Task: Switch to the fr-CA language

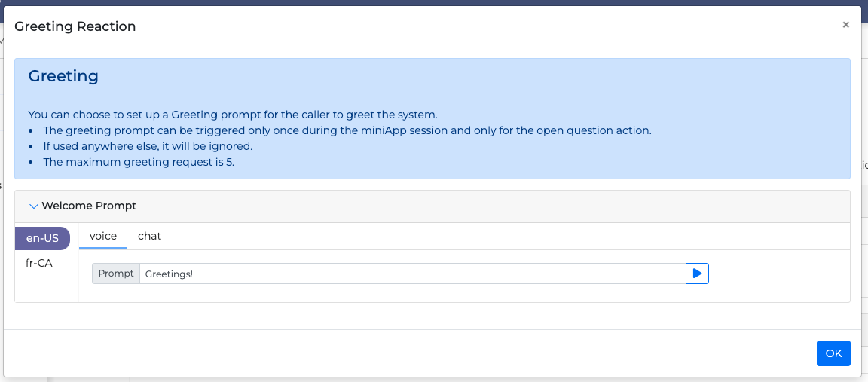Action: tap(39, 263)
